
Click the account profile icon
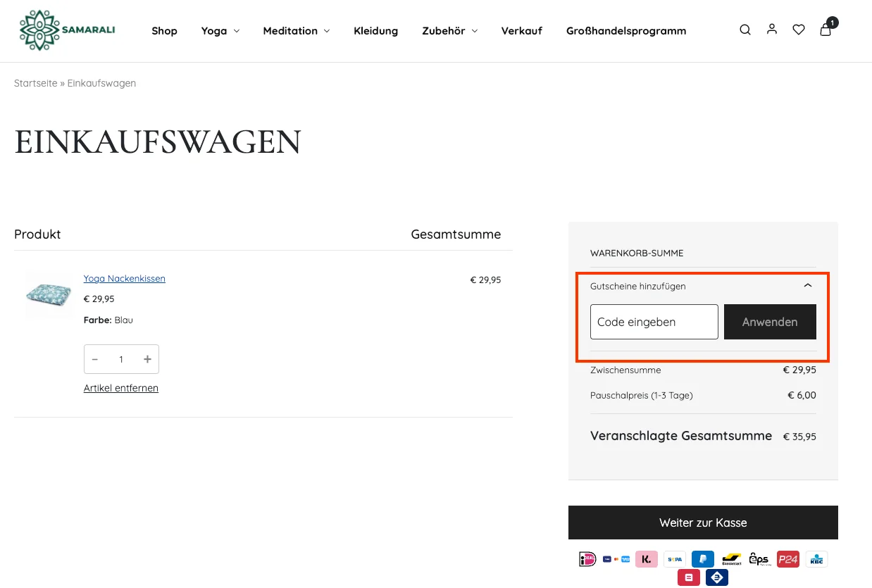771,30
